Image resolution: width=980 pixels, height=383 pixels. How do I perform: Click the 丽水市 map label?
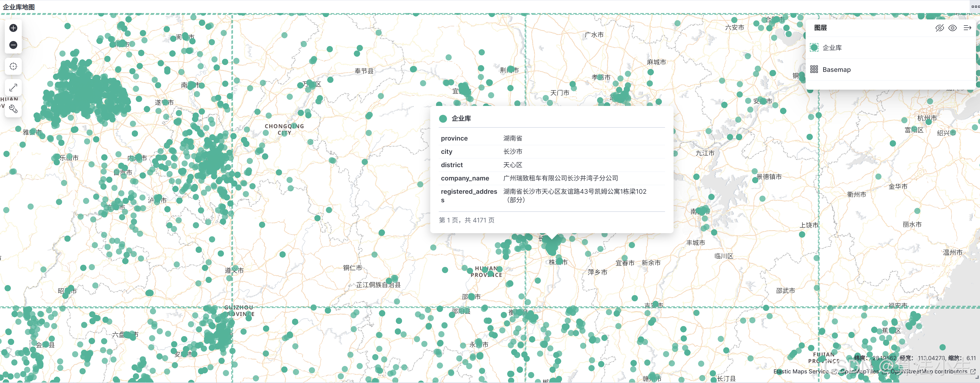pos(912,224)
